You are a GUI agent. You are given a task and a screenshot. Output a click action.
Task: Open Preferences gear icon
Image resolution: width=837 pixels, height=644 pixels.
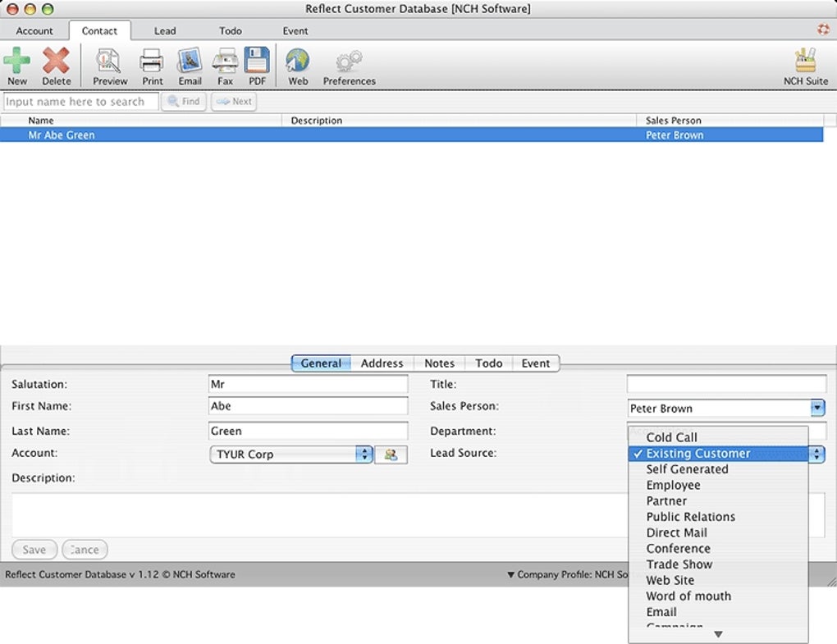tap(349, 66)
